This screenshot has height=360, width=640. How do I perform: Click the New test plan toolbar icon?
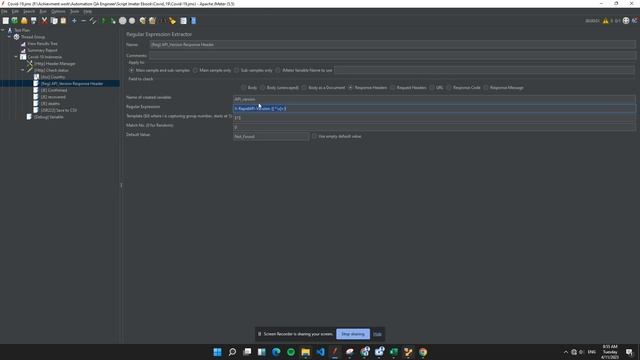click(x=6, y=20)
